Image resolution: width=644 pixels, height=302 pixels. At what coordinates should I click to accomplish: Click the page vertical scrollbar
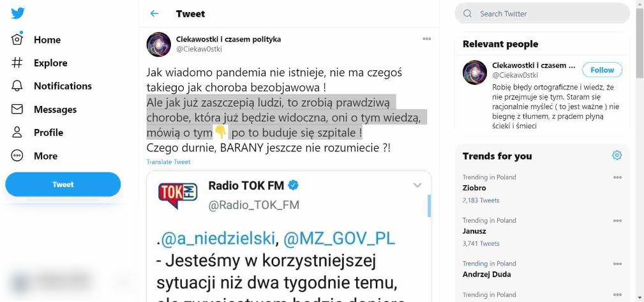coord(640,151)
